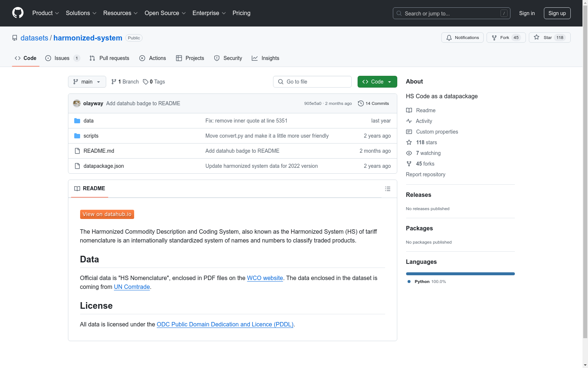The image size is (588, 368).
Task: Click olayway's avatar image
Action: coord(77,103)
